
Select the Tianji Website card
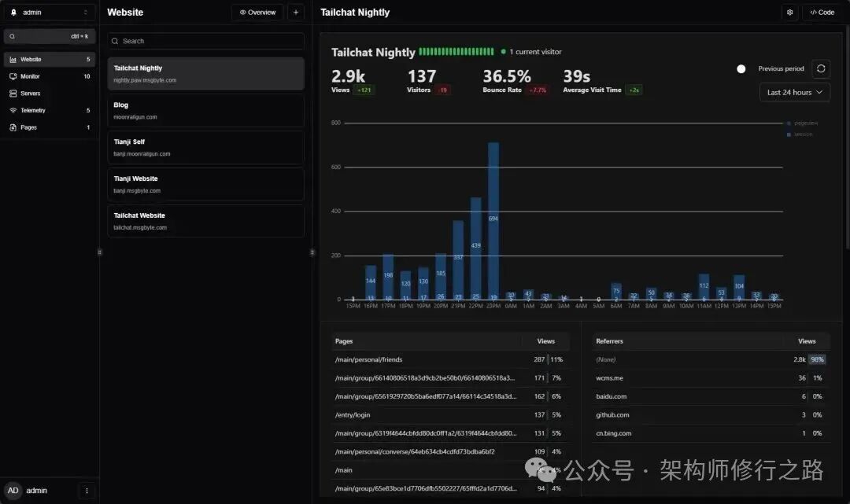coord(205,184)
